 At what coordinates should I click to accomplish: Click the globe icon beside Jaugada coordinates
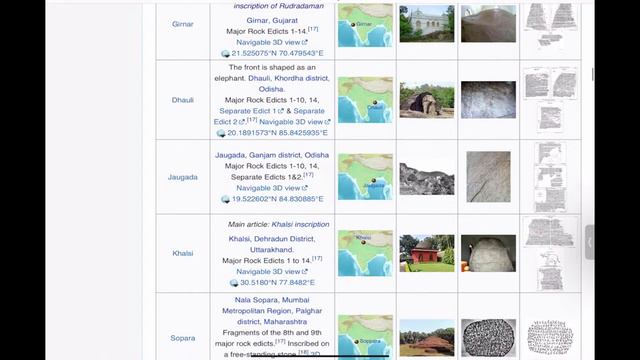[x=225, y=199]
